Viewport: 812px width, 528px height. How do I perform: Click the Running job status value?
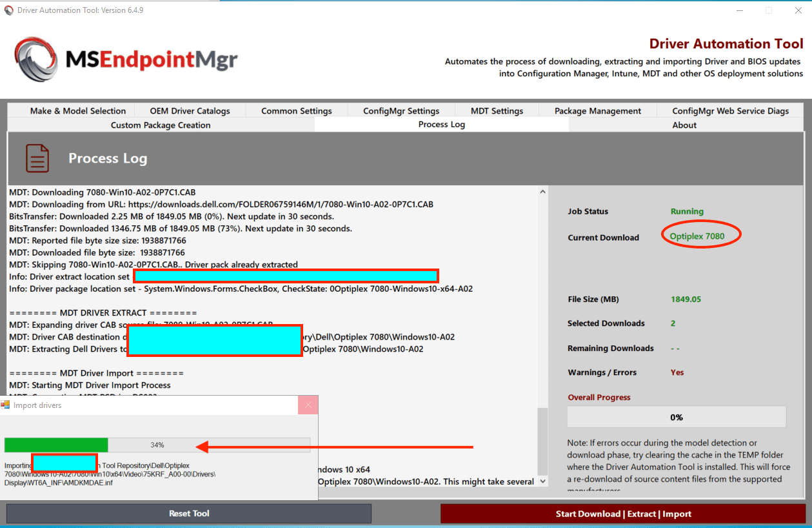pos(687,212)
